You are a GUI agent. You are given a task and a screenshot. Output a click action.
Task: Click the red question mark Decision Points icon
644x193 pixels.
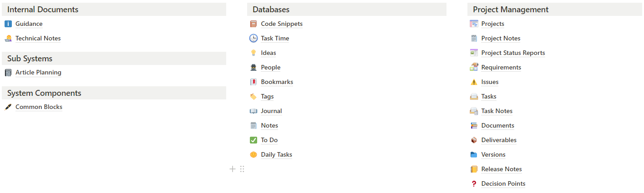(474, 183)
